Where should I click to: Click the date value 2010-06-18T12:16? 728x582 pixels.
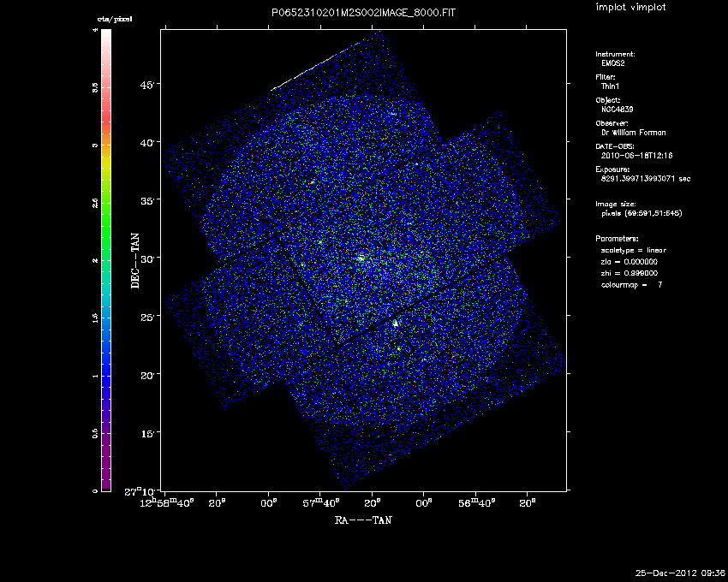click(x=636, y=156)
